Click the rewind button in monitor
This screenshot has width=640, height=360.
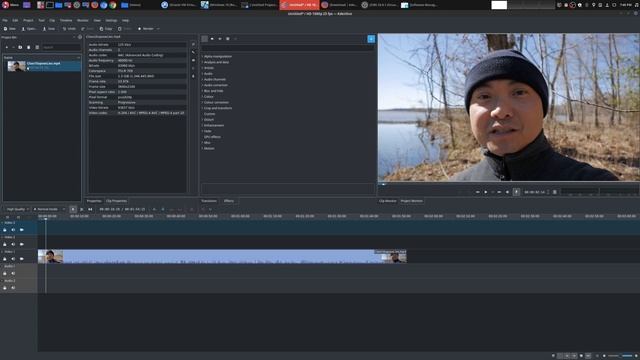478,192
